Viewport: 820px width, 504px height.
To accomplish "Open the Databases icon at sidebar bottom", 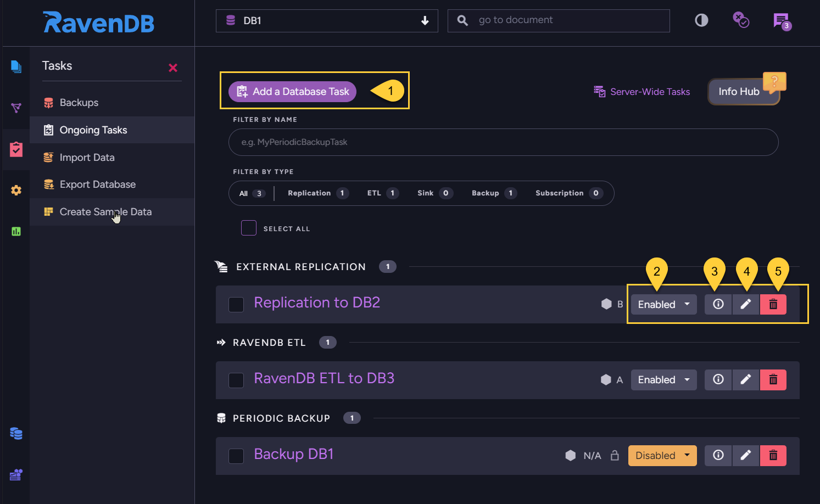I will (x=16, y=433).
